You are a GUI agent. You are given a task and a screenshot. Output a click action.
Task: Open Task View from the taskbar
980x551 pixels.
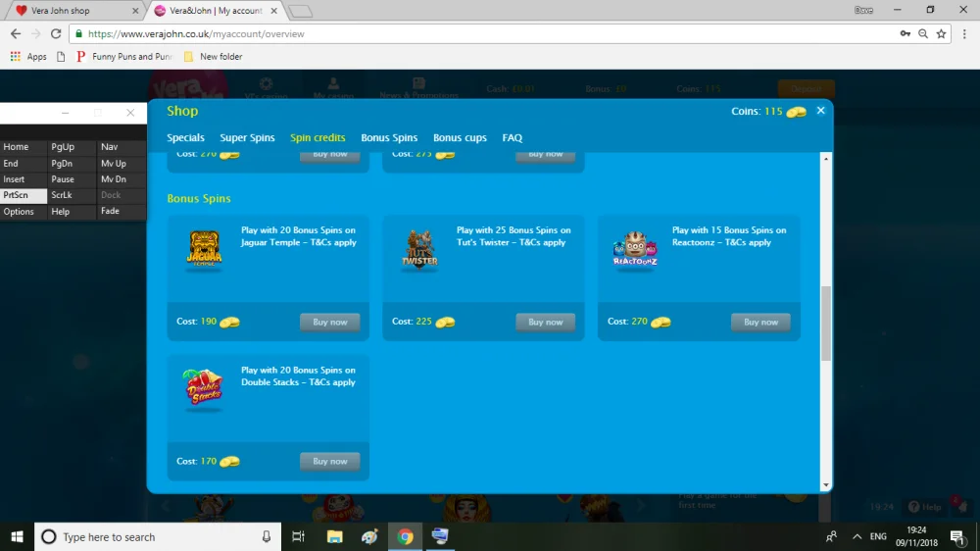(x=299, y=536)
